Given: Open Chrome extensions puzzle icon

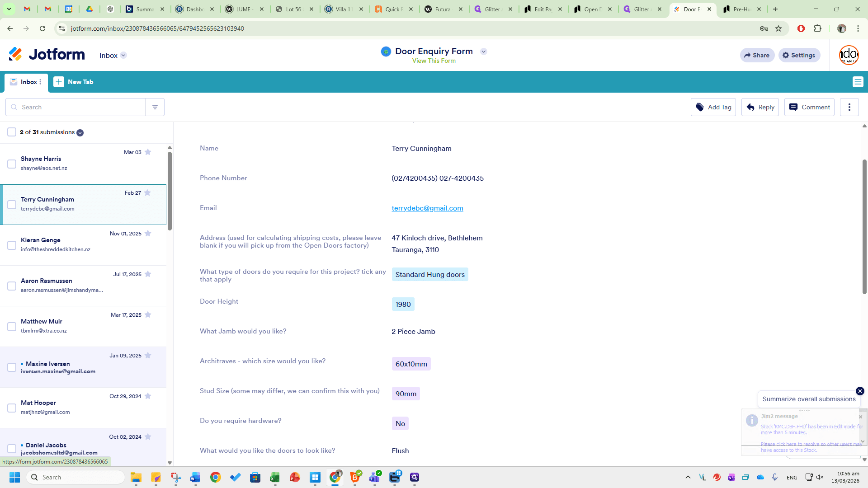Looking at the screenshot, I should 817,28.
